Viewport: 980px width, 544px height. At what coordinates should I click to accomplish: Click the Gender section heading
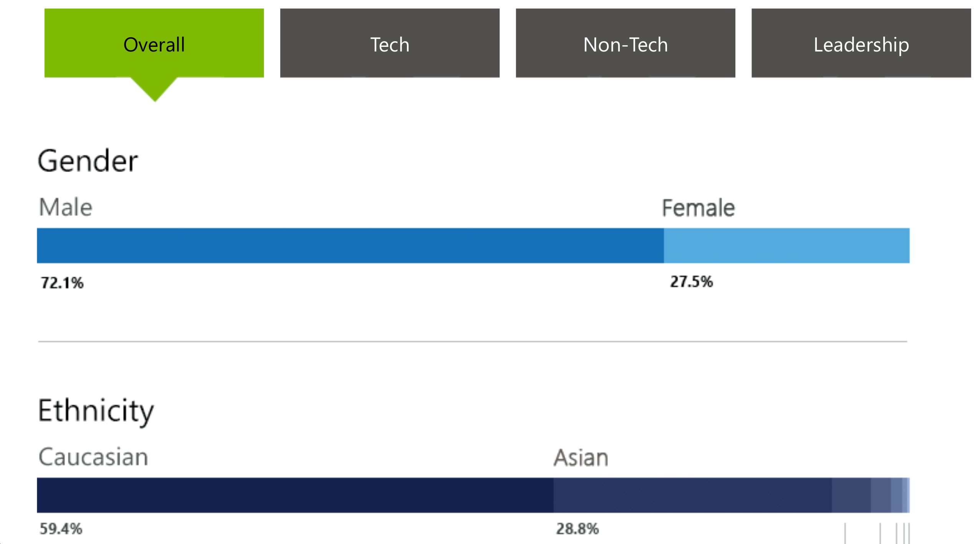(x=88, y=161)
